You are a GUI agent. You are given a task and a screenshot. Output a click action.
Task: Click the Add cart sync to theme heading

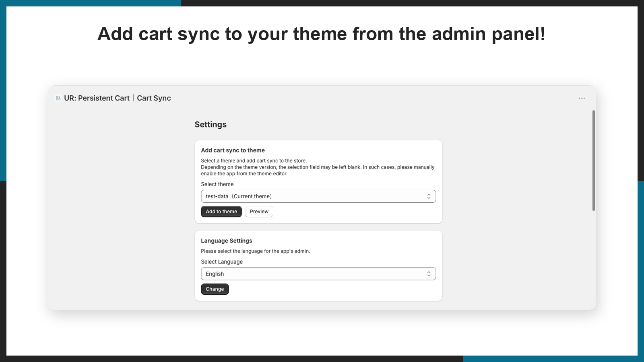point(233,150)
